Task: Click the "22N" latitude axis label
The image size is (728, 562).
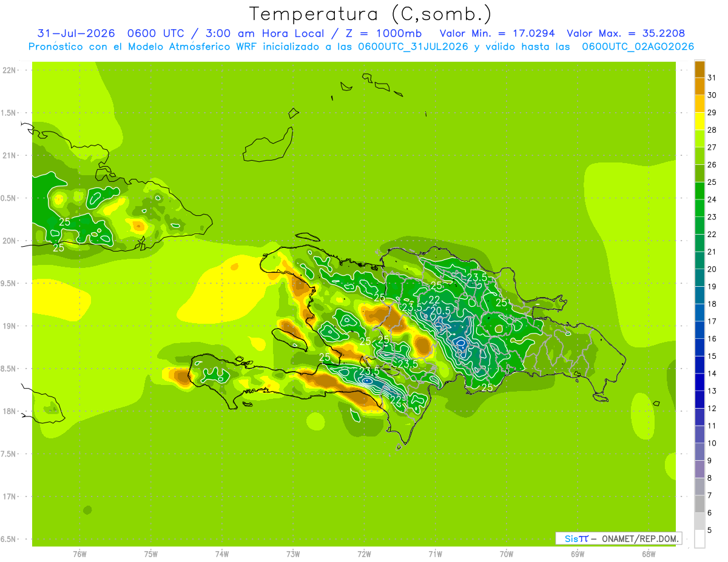Action: (10, 70)
